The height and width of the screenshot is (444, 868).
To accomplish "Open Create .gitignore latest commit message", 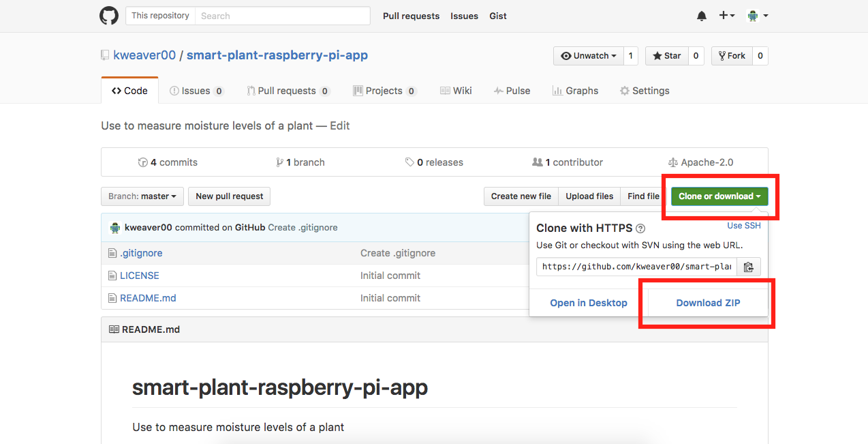I will 303,227.
